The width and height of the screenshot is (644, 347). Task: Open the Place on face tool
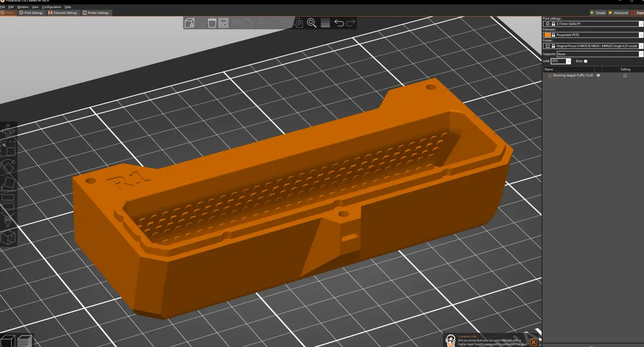(8, 184)
